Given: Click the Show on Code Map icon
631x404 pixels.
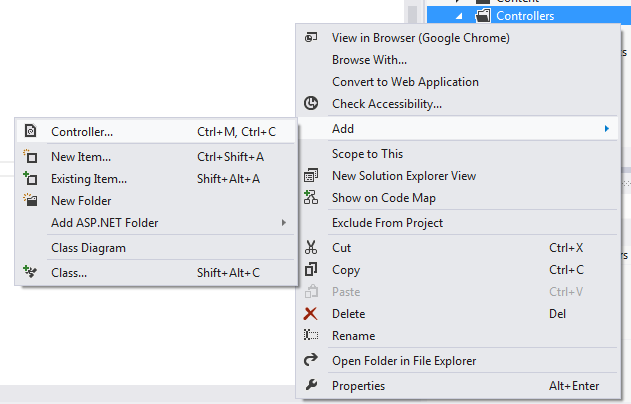Looking at the screenshot, I should pyautogui.click(x=311, y=198).
